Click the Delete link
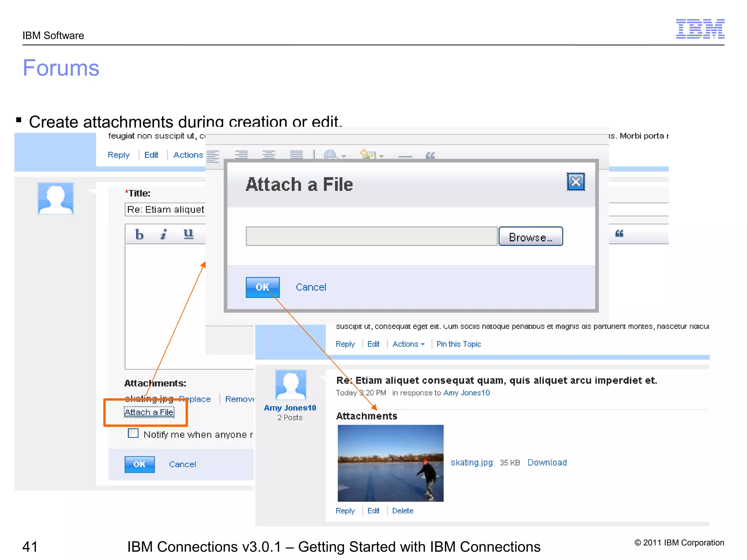Viewport: 747px width, 560px height. 403,511
